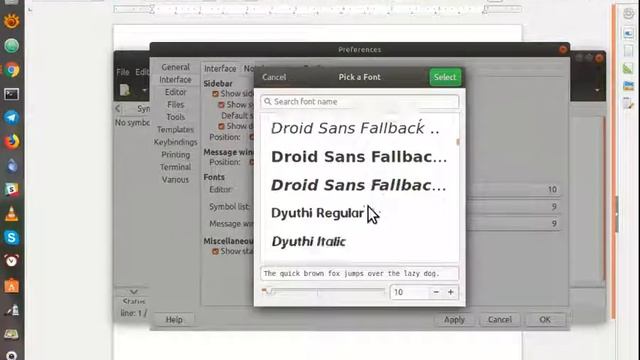Close the Preferences dialog with the red button
This screenshot has height=360, width=640.
563,49
